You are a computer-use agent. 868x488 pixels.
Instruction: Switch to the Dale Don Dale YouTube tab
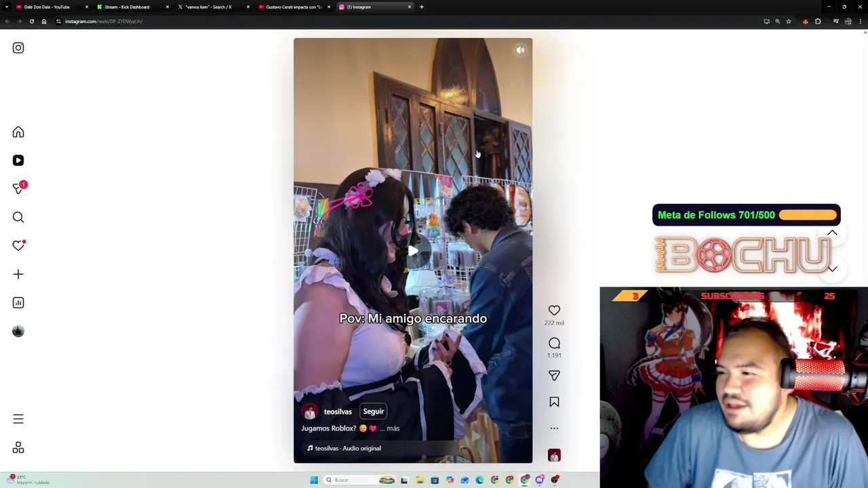(x=51, y=7)
